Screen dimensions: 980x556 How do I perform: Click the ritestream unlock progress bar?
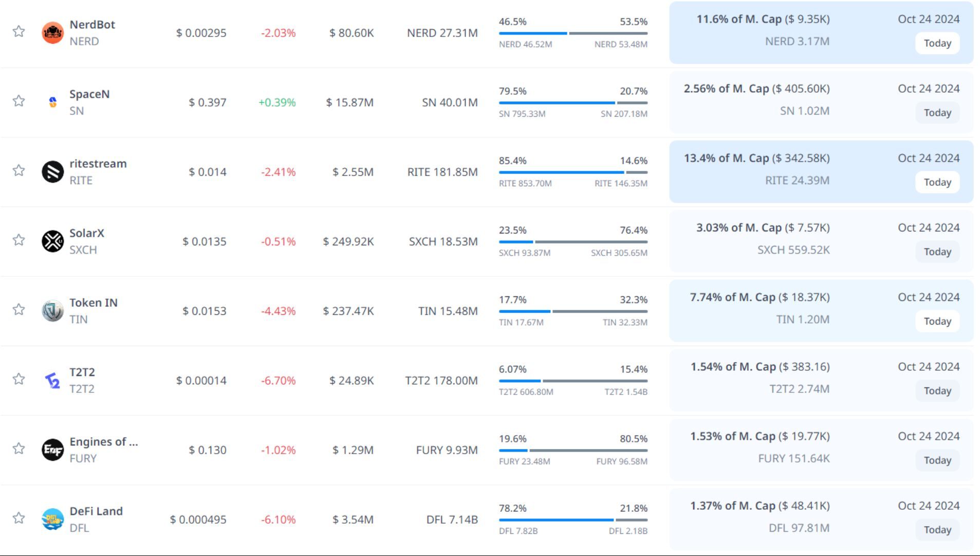[572, 172]
